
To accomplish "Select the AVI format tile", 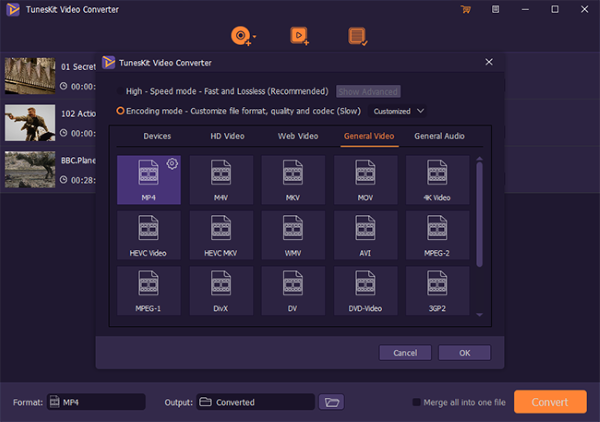I will (365, 235).
